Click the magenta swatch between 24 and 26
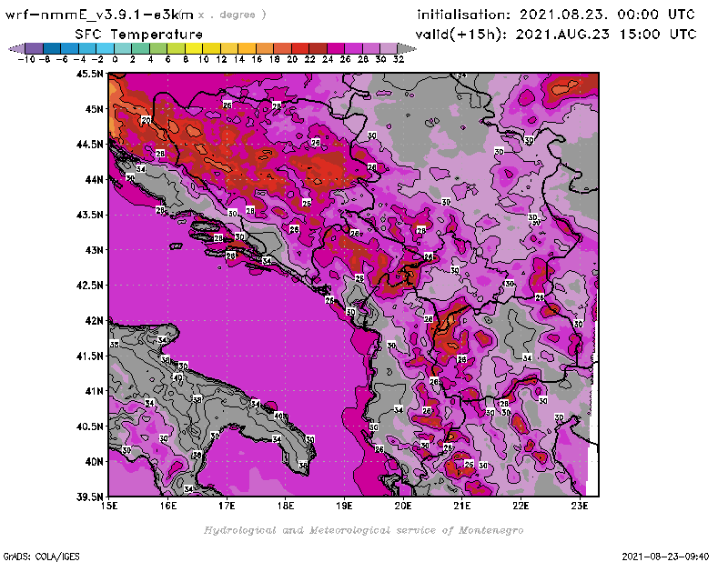This screenshot has width=728, height=562. pyautogui.click(x=336, y=48)
